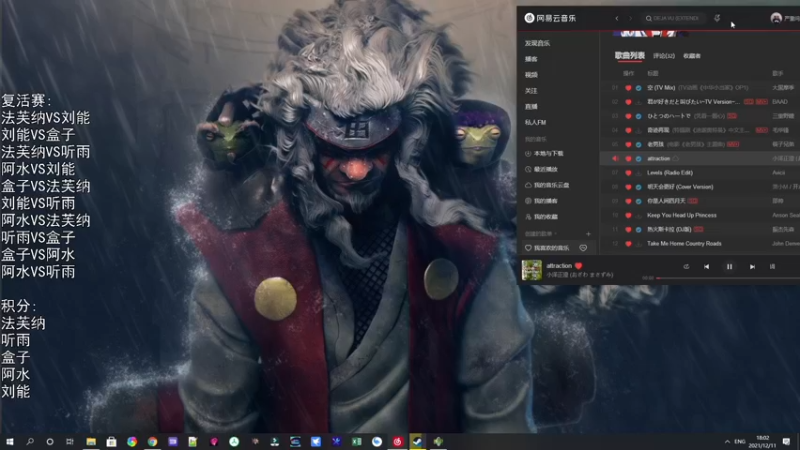Go to the previous track
800x450 pixels.
707,266
